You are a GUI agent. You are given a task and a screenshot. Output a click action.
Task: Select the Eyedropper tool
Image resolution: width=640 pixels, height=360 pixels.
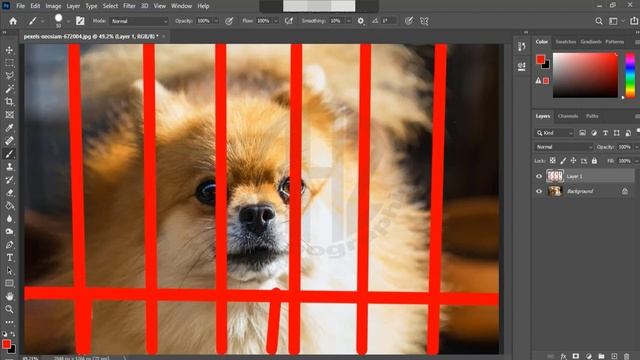coord(9,128)
